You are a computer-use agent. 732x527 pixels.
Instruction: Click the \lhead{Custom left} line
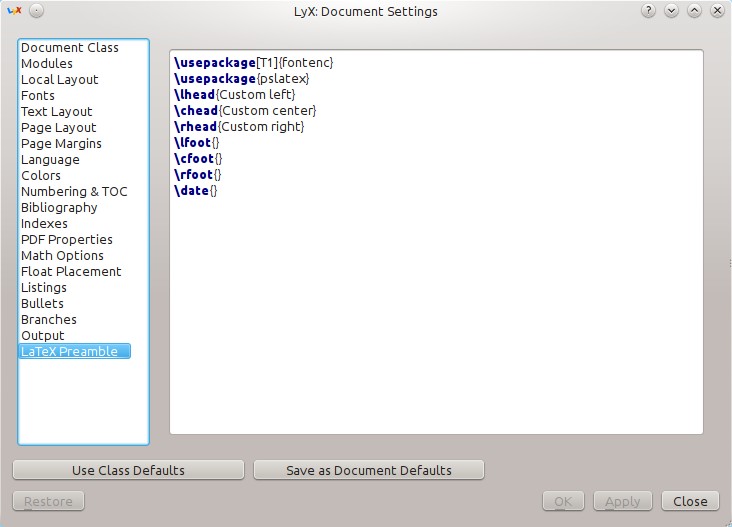(x=234, y=94)
